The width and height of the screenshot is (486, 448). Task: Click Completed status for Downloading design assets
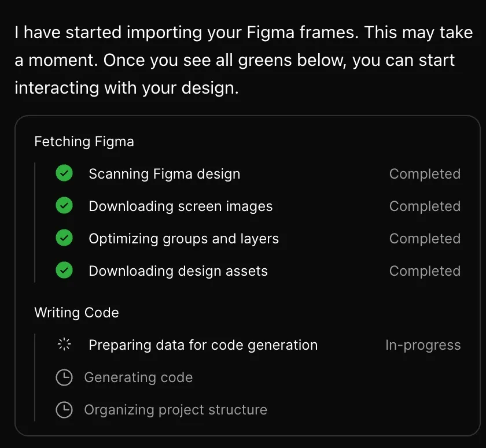point(425,271)
